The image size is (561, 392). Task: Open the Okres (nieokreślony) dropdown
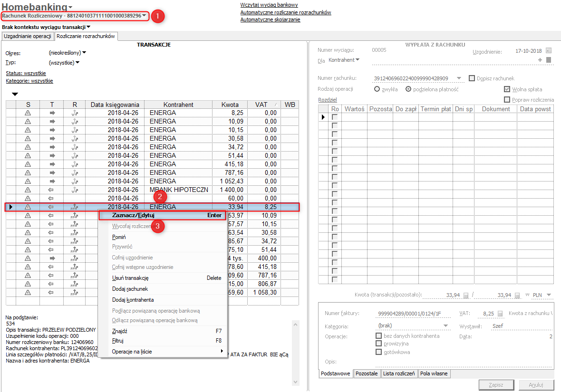[85, 53]
